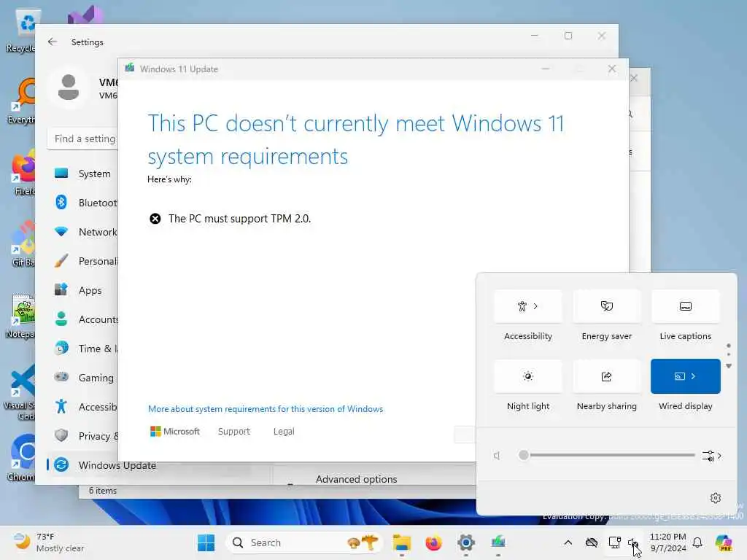
Task: Open sound output selection chevron
Action: (x=712, y=456)
